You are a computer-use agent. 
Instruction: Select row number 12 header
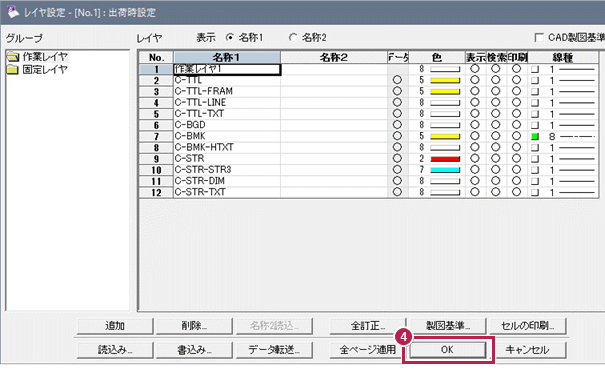click(x=156, y=192)
